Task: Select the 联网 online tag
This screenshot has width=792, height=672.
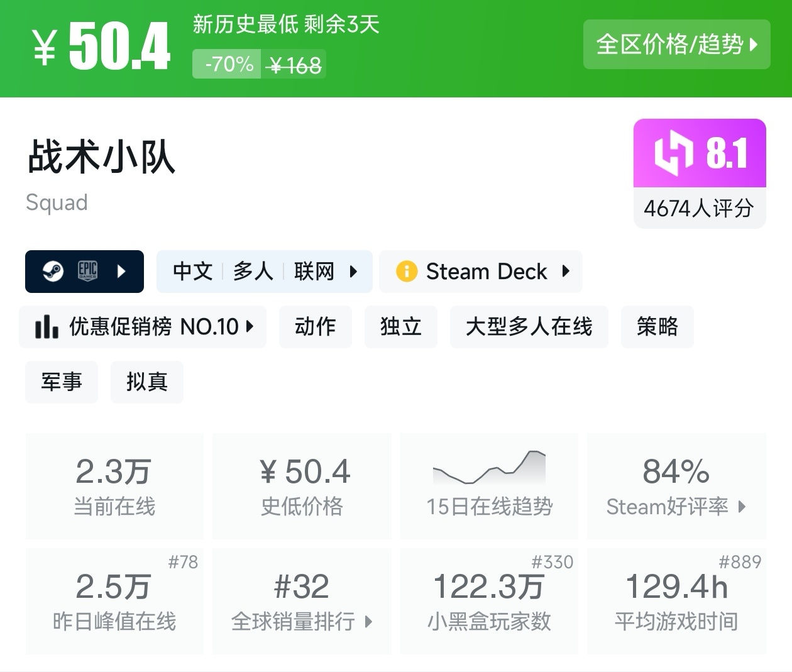Action: [314, 272]
